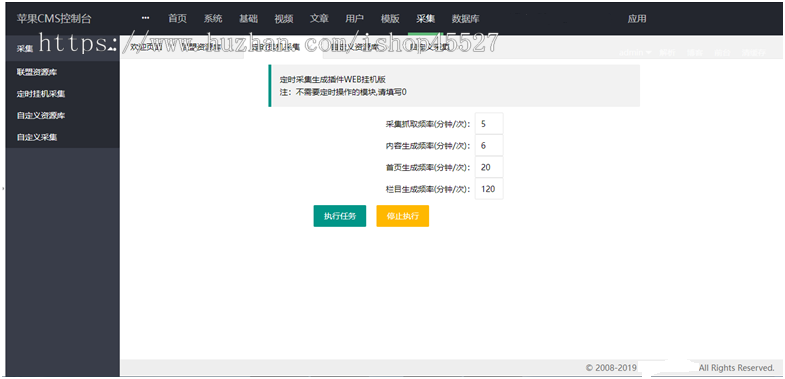Click the All Rights Reserved footer text
The width and height of the screenshot is (785, 379).
coord(736,368)
